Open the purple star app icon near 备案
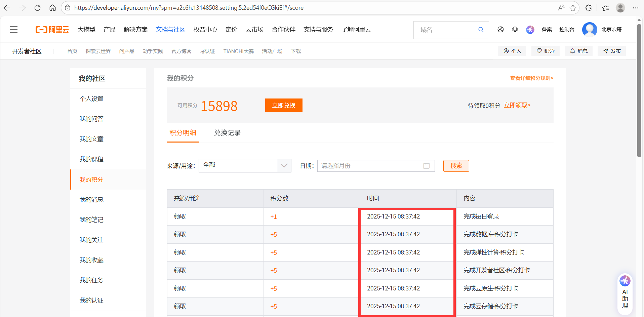 [530, 30]
